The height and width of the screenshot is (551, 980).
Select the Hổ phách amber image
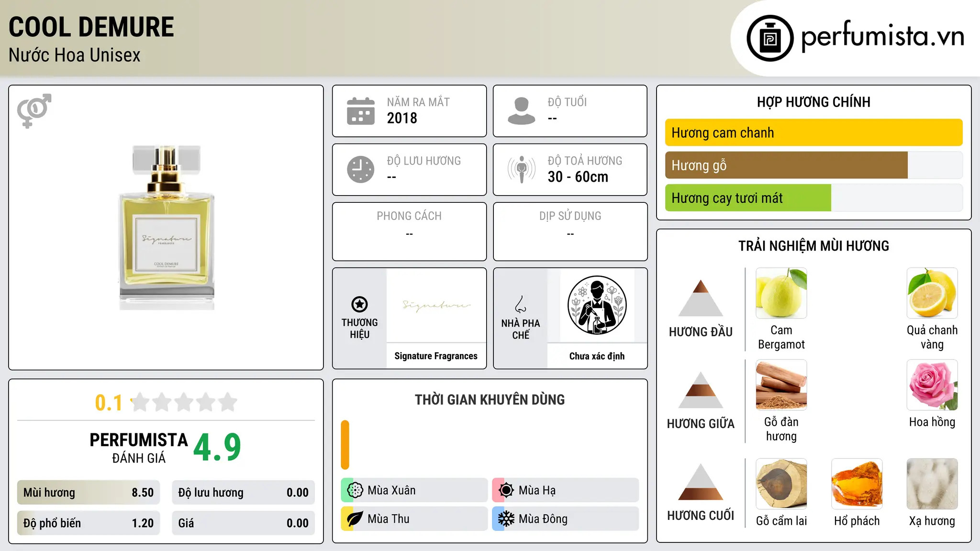857,484
